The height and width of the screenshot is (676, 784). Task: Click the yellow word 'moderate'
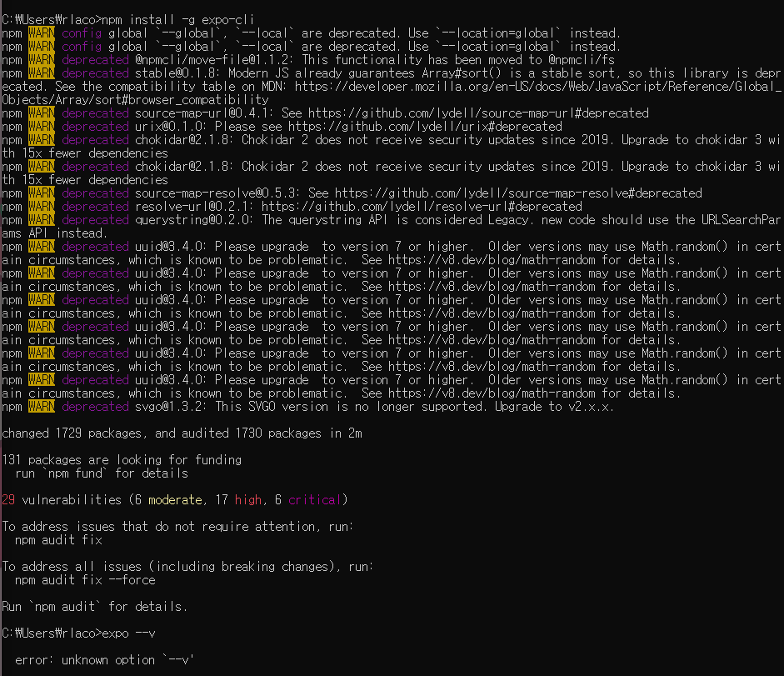pyautogui.click(x=175, y=500)
